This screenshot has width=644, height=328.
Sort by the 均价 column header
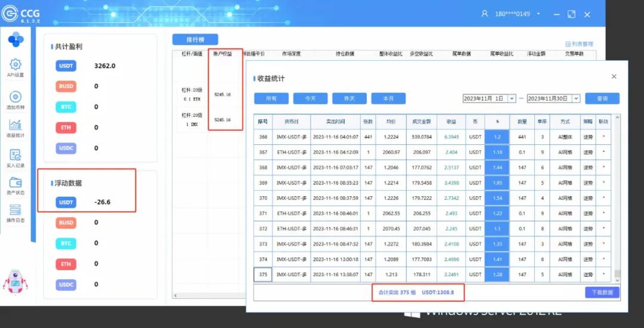[391, 122]
